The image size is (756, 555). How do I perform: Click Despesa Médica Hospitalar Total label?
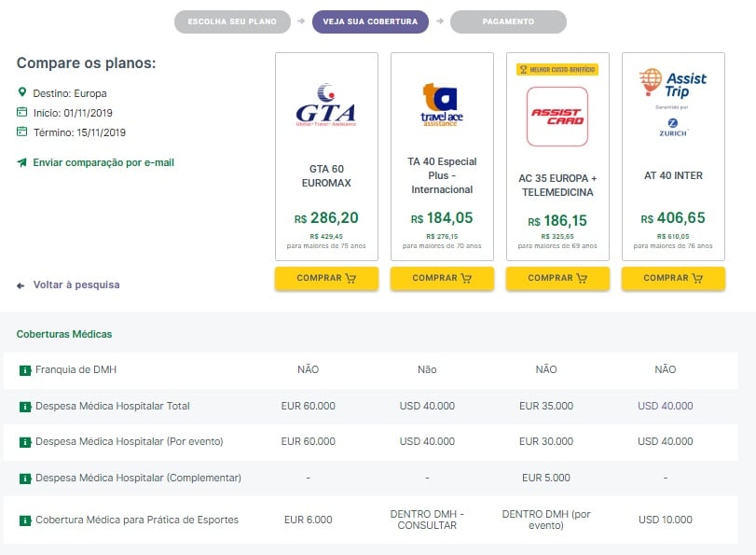point(113,406)
